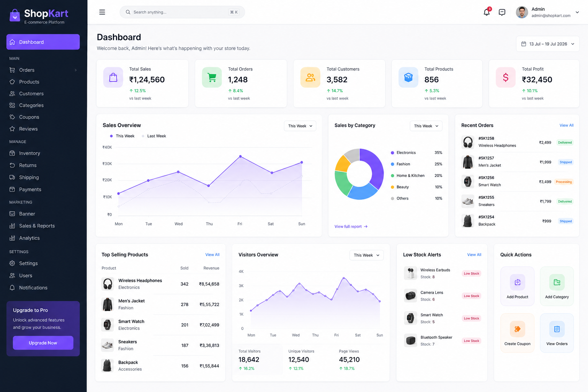Toggle Home & Kitchen in the legend
Screen dimensions: 588x392
[x=408, y=176]
